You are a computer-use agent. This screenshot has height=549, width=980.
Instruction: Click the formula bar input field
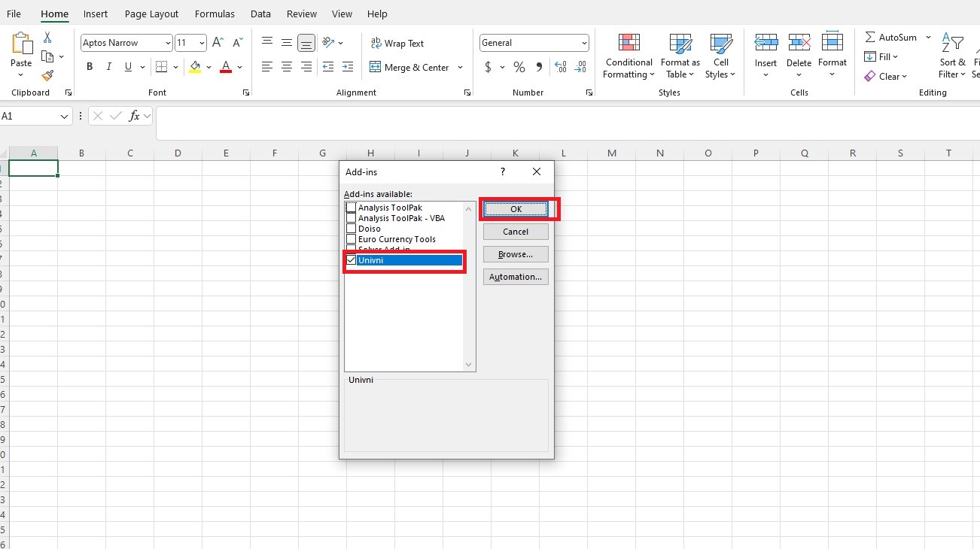click(568, 123)
